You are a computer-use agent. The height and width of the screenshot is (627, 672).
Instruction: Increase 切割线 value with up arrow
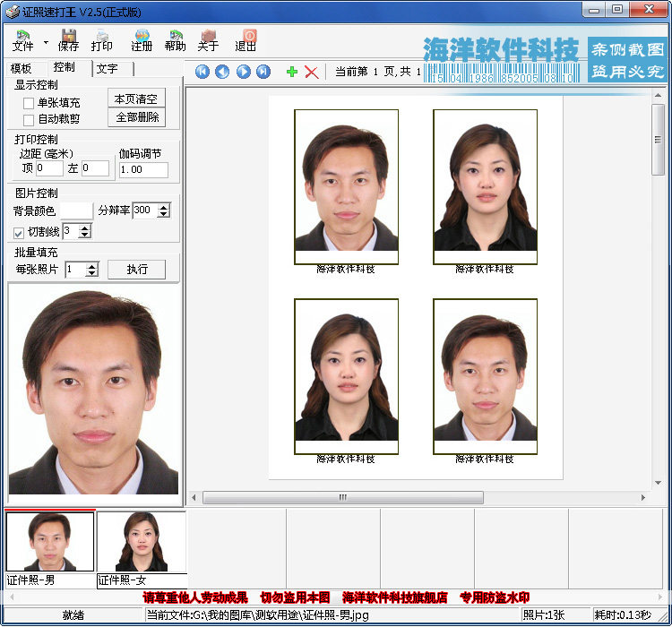pos(85,228)
